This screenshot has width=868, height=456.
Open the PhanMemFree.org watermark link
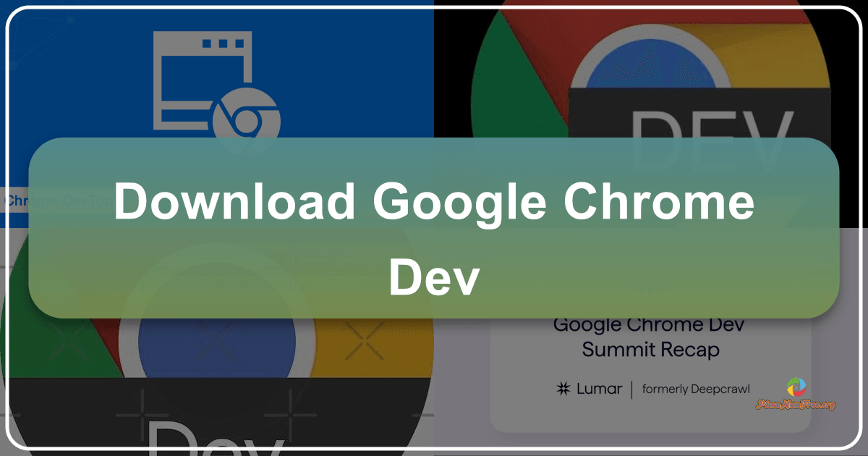(794, 403)
